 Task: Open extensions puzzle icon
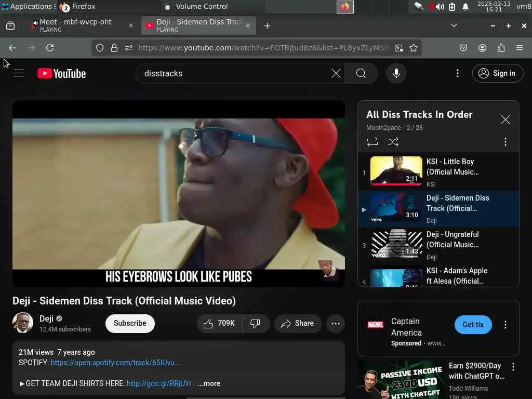click(x=501, y=48)
